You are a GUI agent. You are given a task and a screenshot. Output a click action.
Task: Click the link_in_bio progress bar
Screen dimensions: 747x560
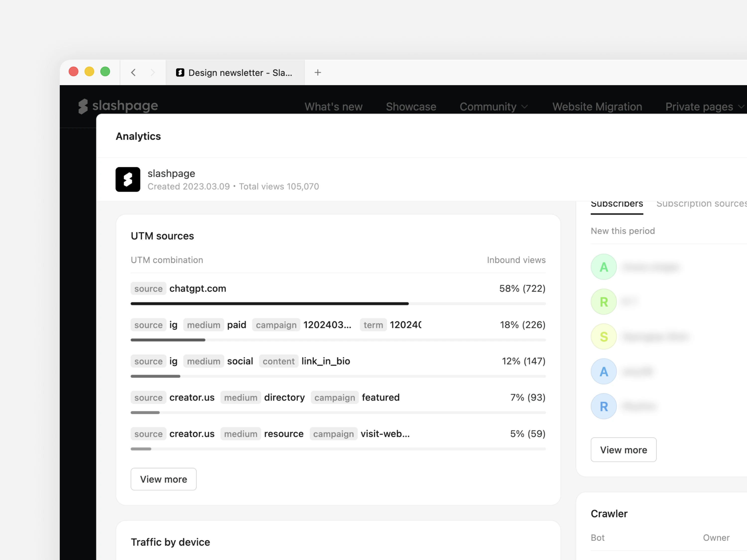(x=338, y=376)
